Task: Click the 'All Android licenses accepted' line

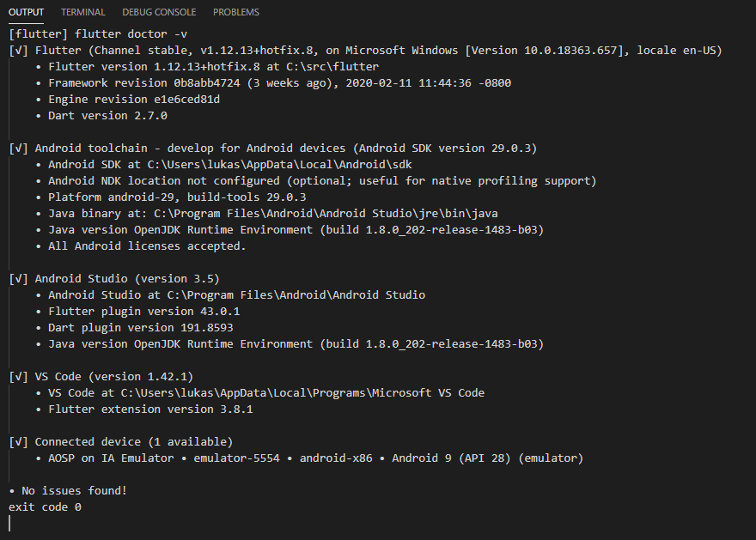Action: point(147,246)
